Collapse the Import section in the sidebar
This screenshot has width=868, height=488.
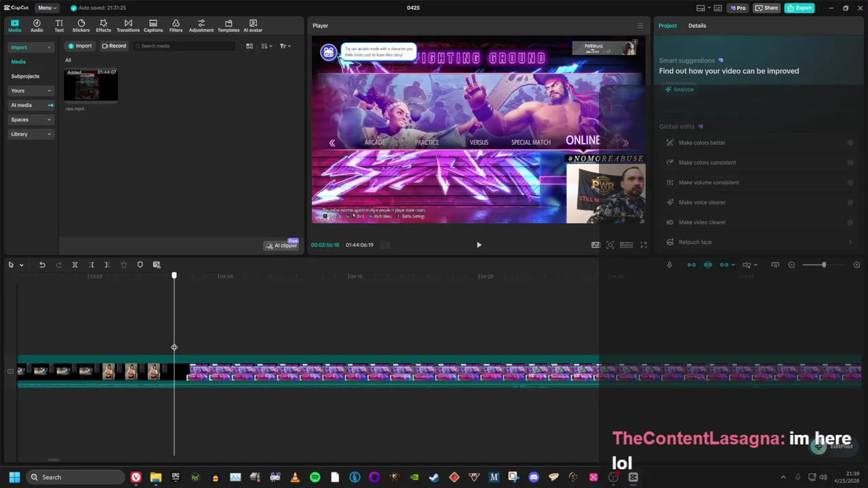point(31,47)
